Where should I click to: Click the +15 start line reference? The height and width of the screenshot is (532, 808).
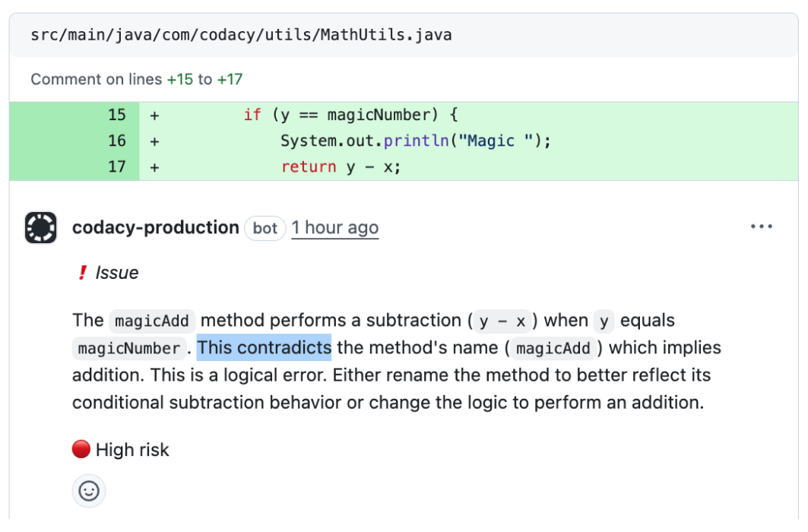pyautogui.click(x=180, y=79)
